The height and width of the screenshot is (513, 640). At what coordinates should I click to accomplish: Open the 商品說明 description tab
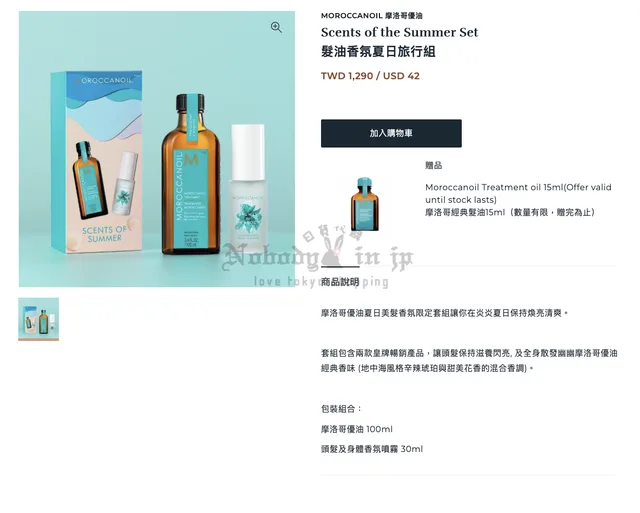(340, 282)
